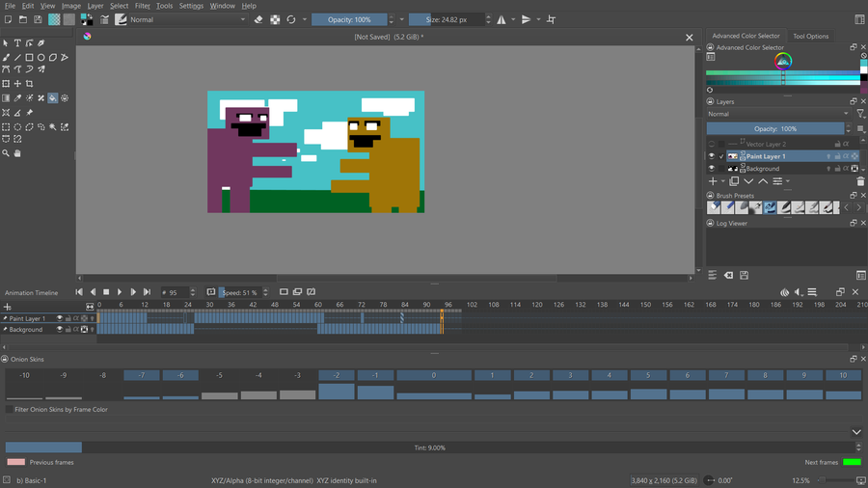
Task: Select the Ellipse shape tool
Action: click(x=41, y=57)
